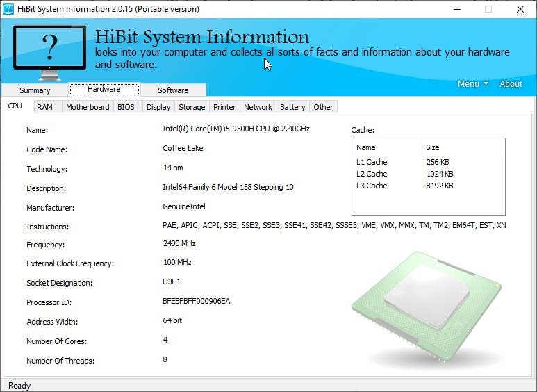The image size is (537, 392).
Task: Open the About link
Action: 511,83
